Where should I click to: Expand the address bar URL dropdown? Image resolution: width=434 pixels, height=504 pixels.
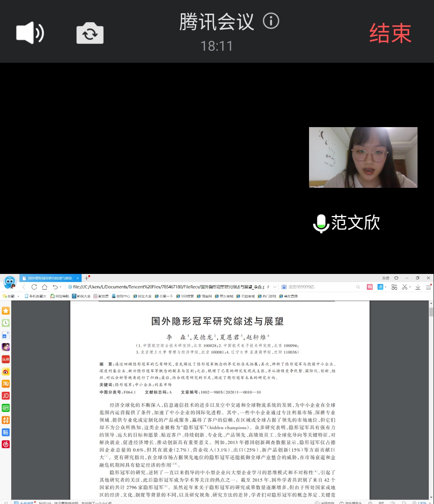point(275,287)
